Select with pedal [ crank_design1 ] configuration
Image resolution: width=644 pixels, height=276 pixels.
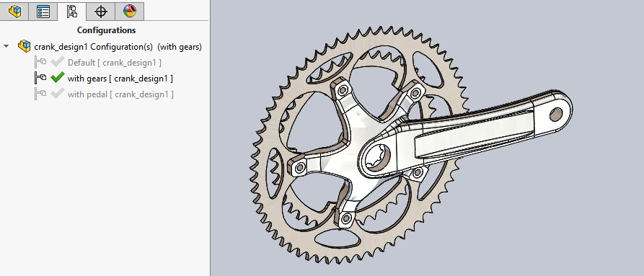(x=120, y=94)
